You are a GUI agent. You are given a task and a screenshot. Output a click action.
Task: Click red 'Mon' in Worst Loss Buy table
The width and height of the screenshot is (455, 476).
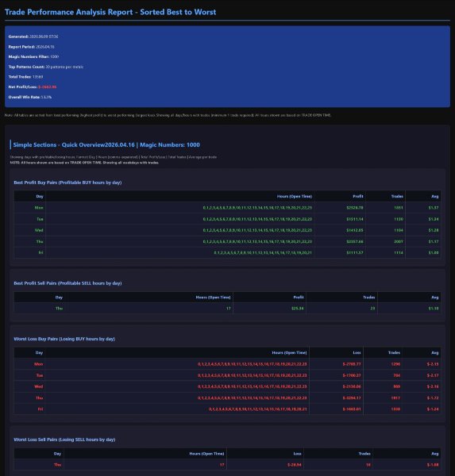pos(38,364)
